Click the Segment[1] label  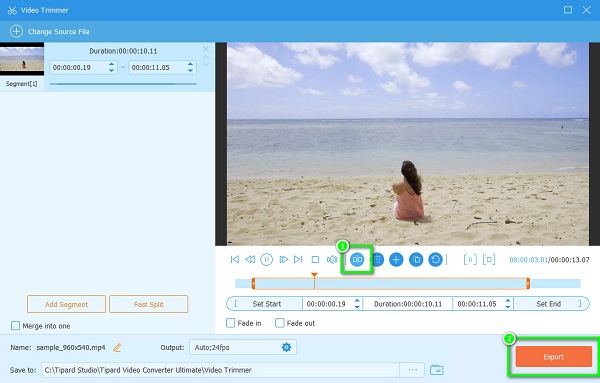pos(21,83)
